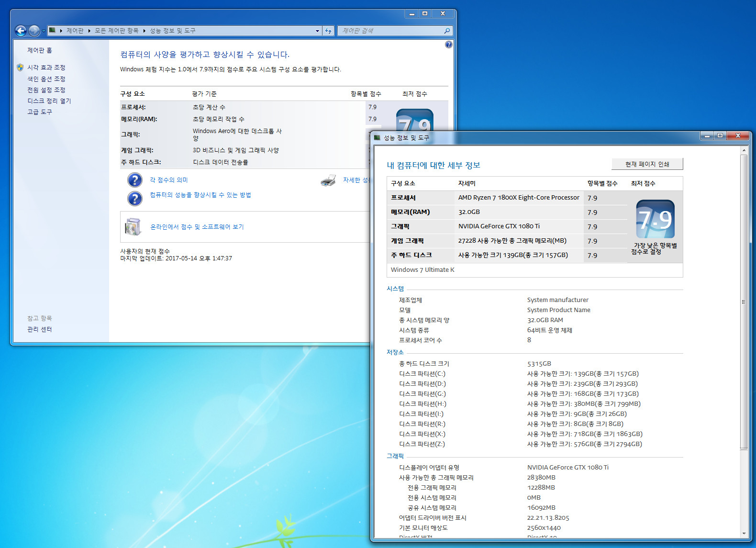Image resolution: width=756 pixels, height=548 pixels.
Task: Open 온라인에서 점수 및 소프트웨어 보기 link
Action: [x=197, y=227]
